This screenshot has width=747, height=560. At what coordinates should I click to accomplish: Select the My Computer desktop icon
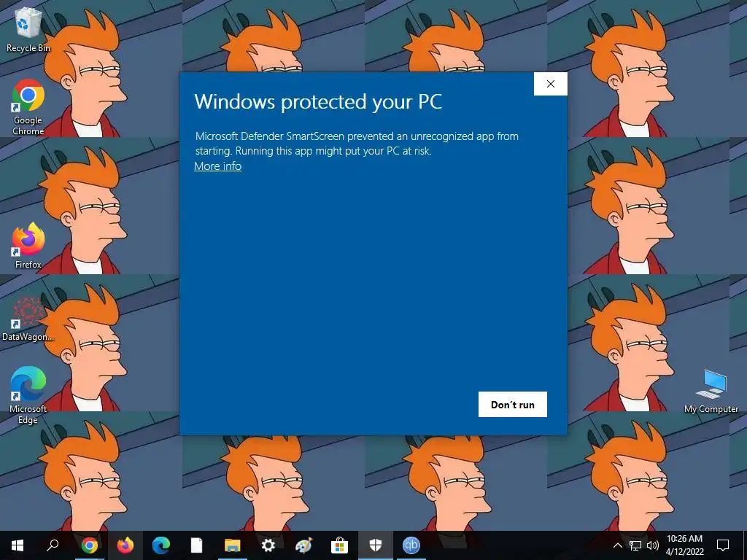pos(711,392)
